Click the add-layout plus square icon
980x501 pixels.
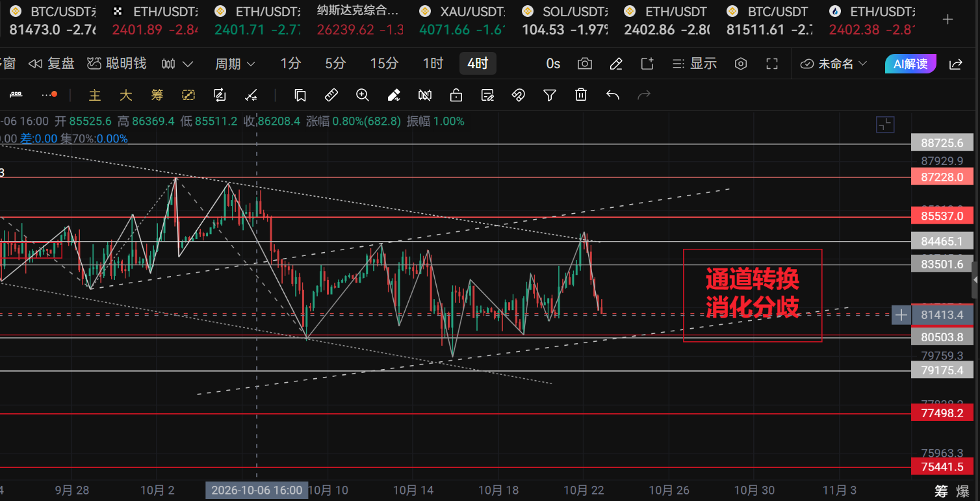[647, 64]
